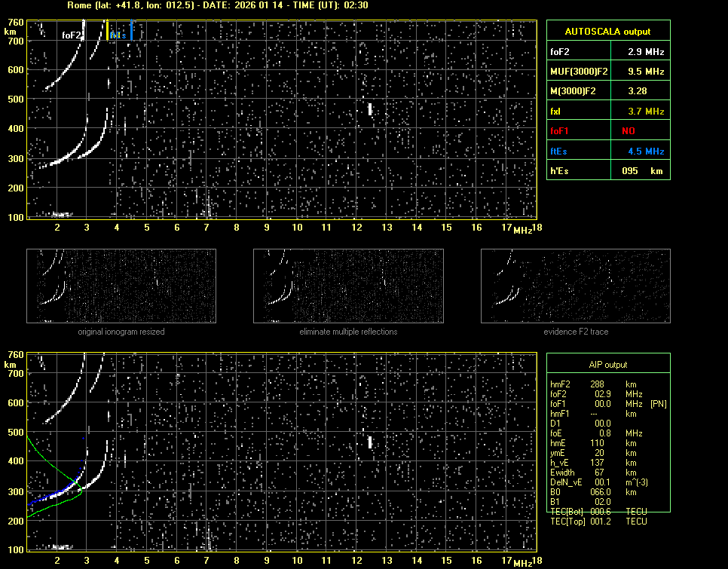Select the AIP output panel header
728x569 pixels.
click(x=607, y=365)
